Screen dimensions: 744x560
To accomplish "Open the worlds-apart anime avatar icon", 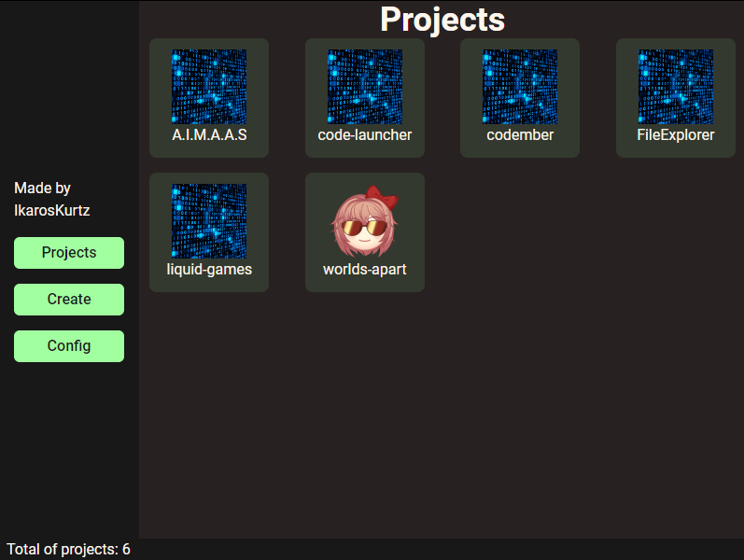I will click(x=364, y=220).
